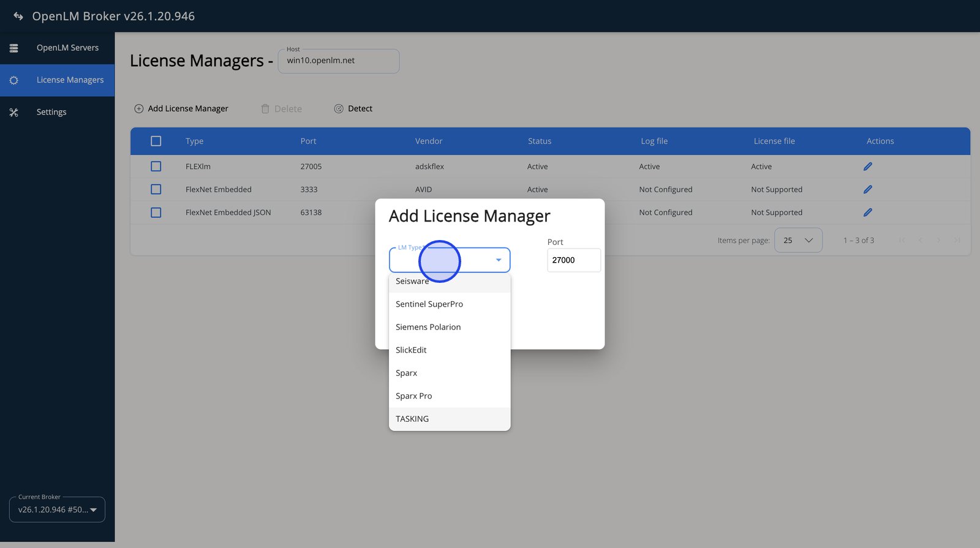Choose Sentinel SuperPro from the LM Type list
This screenshot has width=980, height=548.
point(450,304)
